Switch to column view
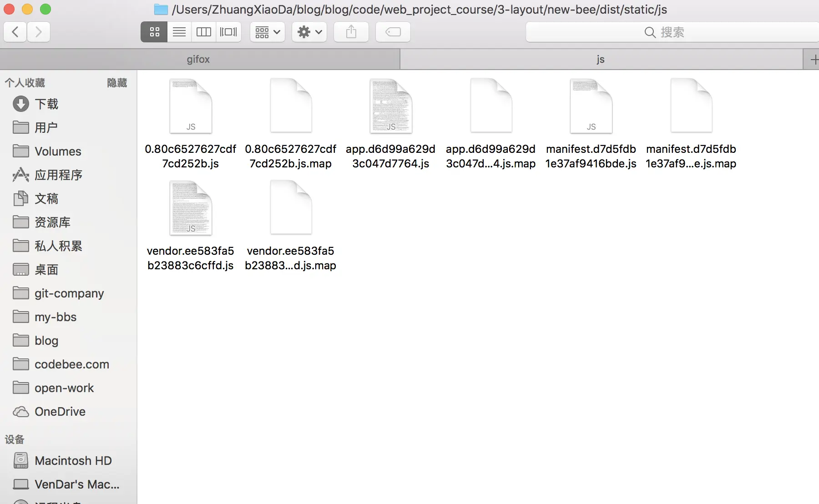819x504 pixels. 203,32
